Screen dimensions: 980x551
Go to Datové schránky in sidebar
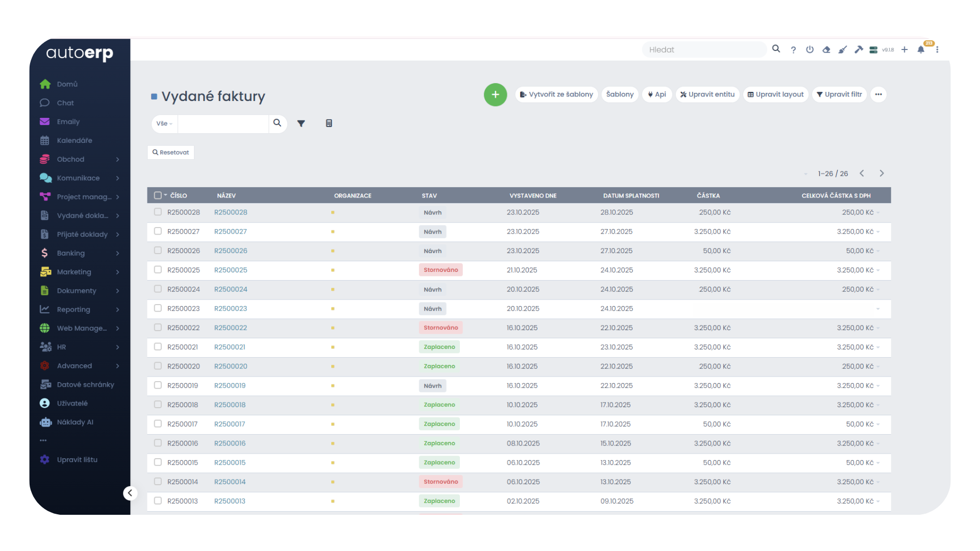(85, 385)
